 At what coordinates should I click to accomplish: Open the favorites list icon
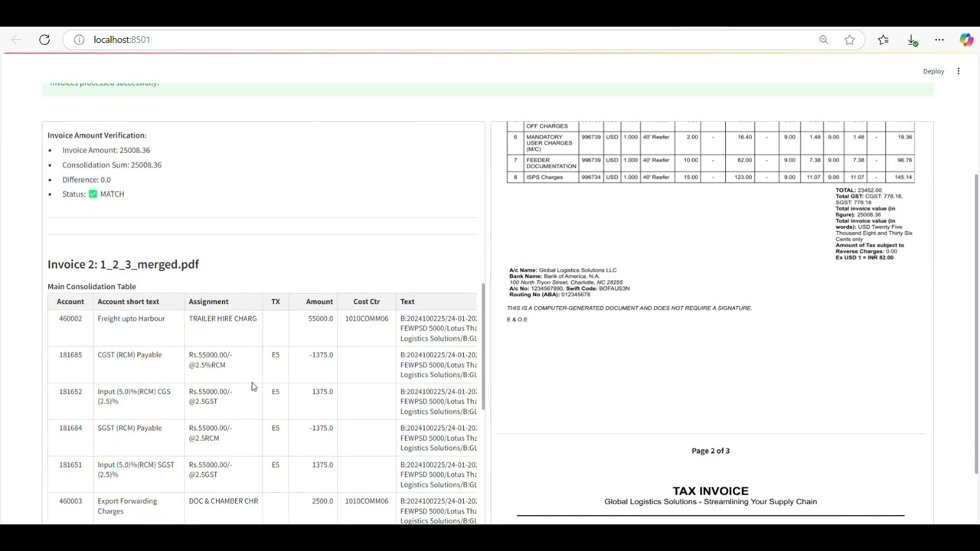point(884,40)
